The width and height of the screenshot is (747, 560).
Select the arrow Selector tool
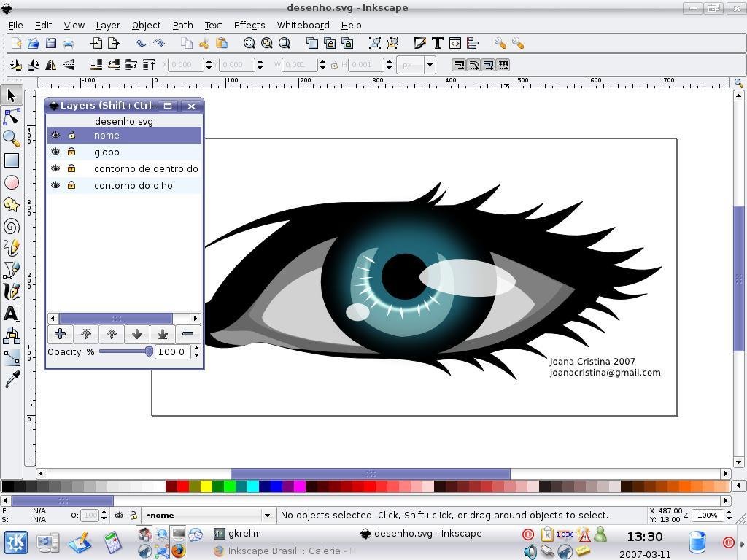tap(12, 96)
